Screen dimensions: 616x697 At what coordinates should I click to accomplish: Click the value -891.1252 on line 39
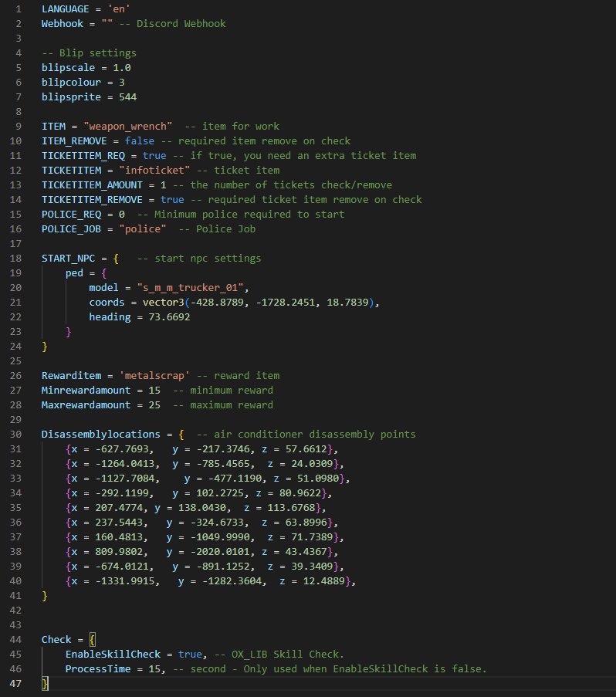222,567
